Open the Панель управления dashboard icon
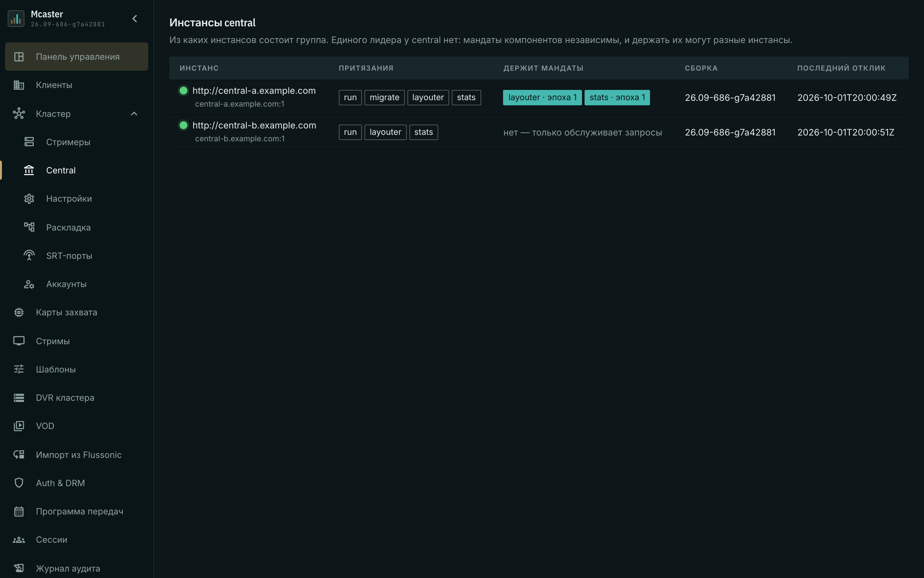The image size is (924, 578). [x=19, y=57]
